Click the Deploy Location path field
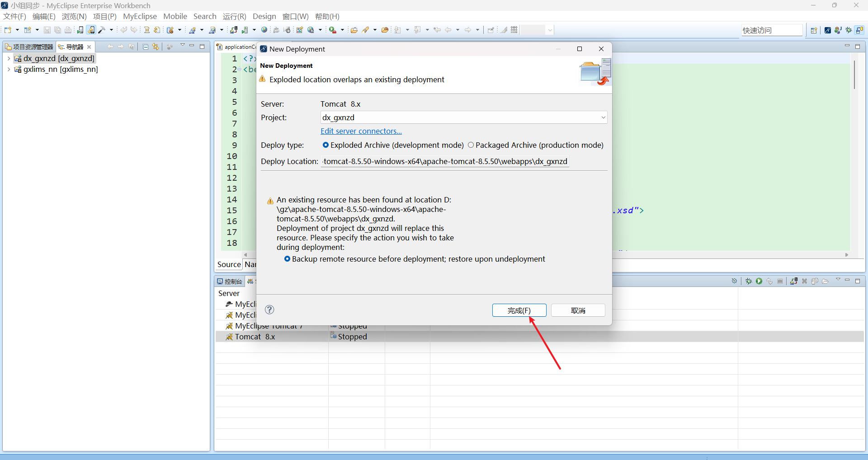 pos(445,161)
